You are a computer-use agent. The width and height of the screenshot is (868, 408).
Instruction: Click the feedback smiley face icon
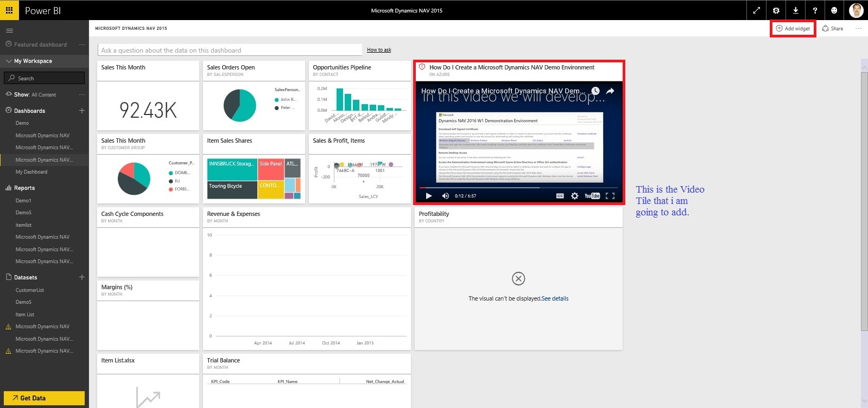click(834, 10)
